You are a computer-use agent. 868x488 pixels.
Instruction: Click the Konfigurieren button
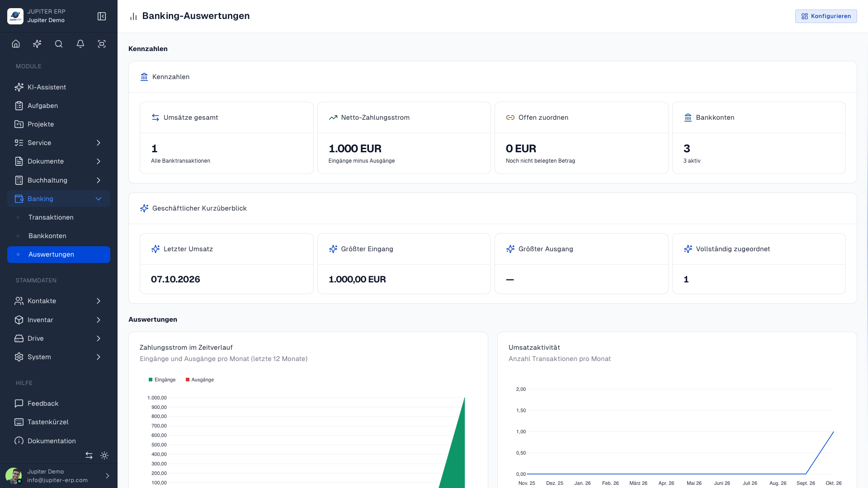pyautogui.click(x=826, y=16)
